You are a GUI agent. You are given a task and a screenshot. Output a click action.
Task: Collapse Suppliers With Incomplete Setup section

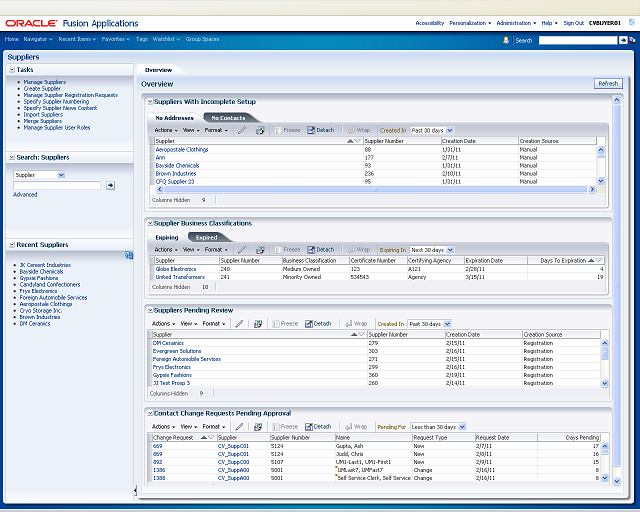coord(150,101)
